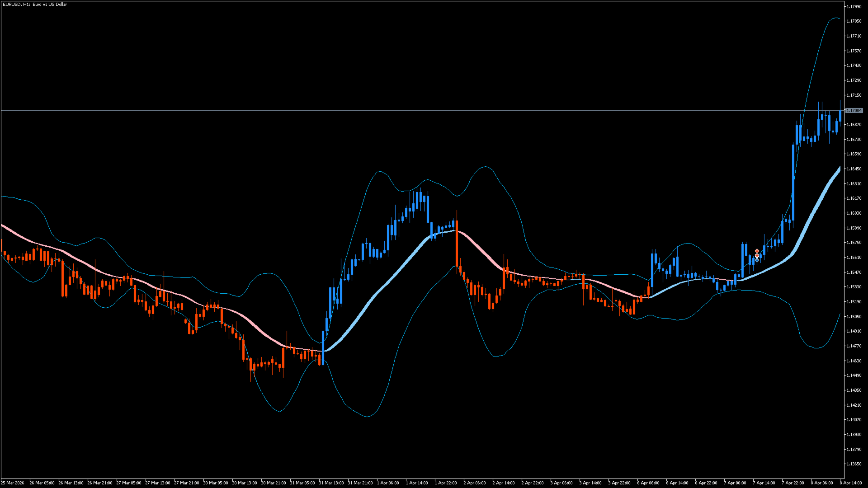
Task: Click the 25 Mar 2026 date label
Action: [x=13, y=483]
